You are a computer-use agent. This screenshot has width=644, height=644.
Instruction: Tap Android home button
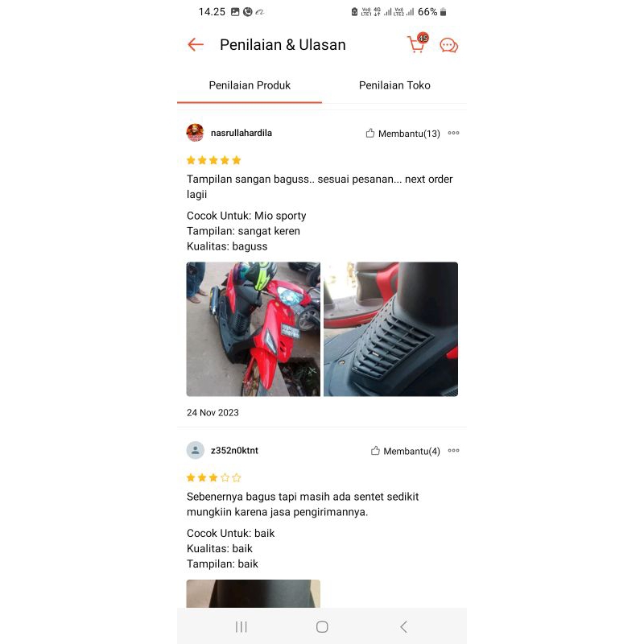(x=322, y=627)
